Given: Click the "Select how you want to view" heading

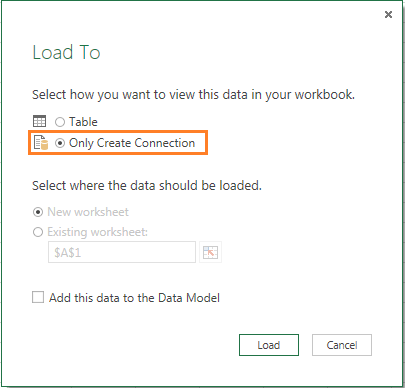Looking at the screenshot, I should [193, 95].
